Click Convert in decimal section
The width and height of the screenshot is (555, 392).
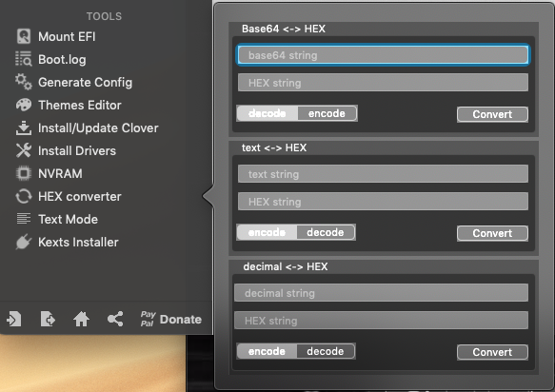492,352
